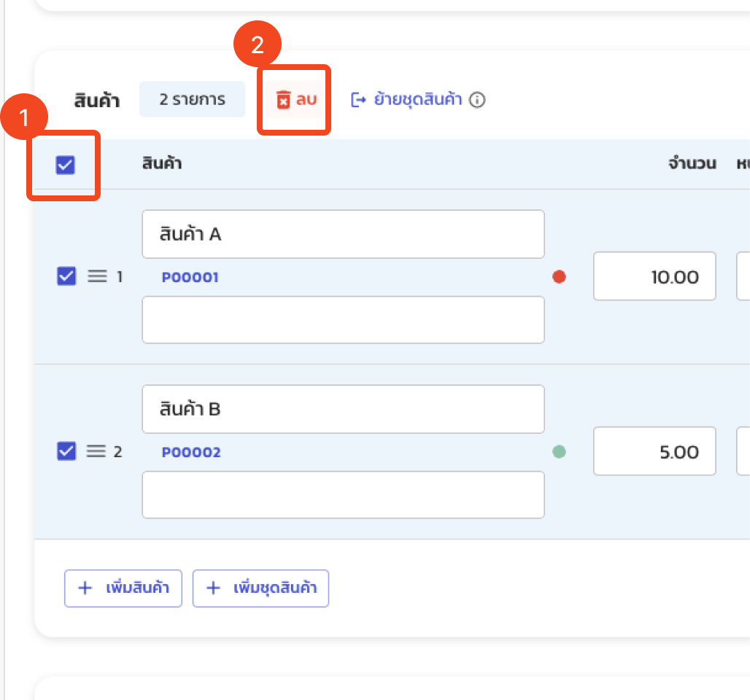Focus the quantity field showing 10.00

[654, 277]
